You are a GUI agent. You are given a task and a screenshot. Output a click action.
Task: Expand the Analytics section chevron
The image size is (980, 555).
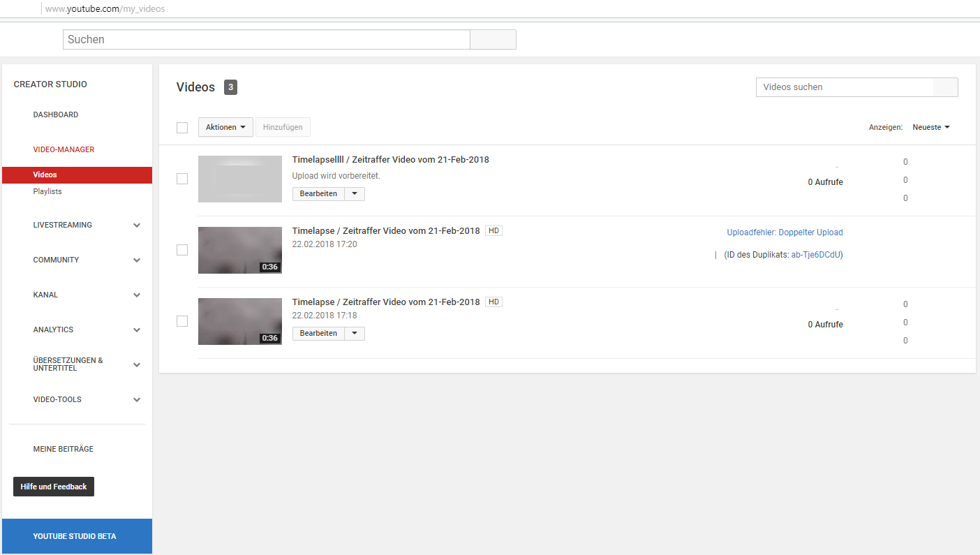click(137, 330)
